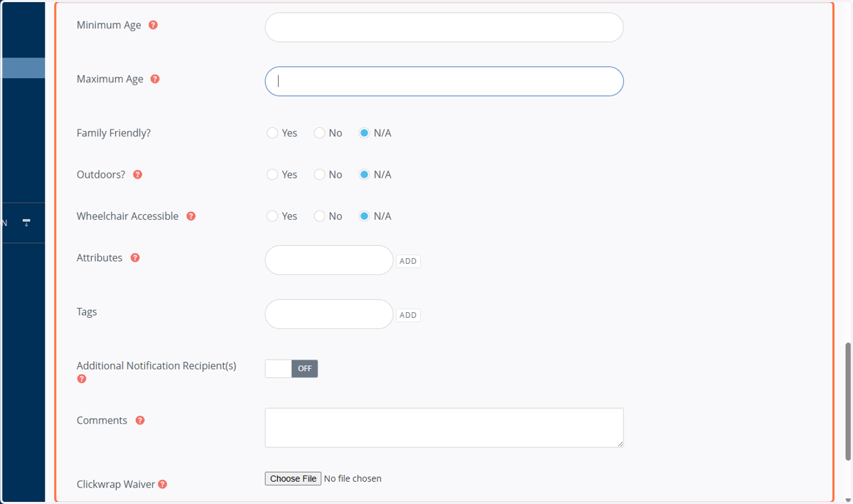Open the Attributes help icon

coord(135,258)
